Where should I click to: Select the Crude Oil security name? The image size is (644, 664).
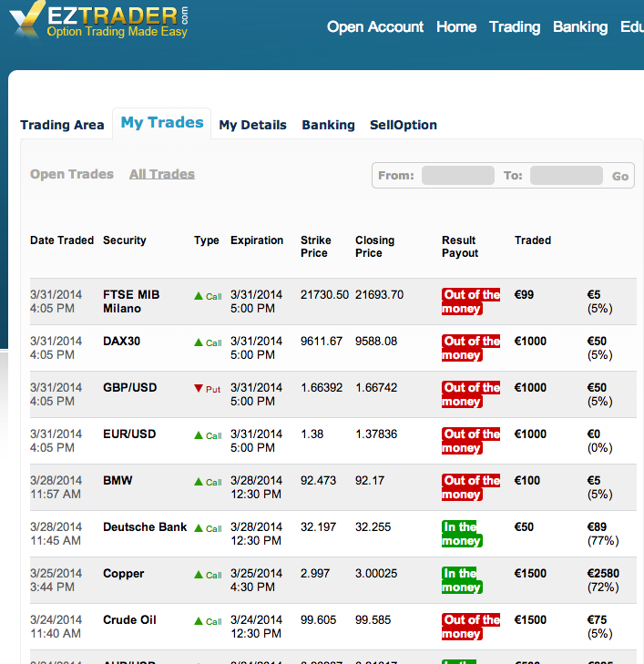(129, 619)
